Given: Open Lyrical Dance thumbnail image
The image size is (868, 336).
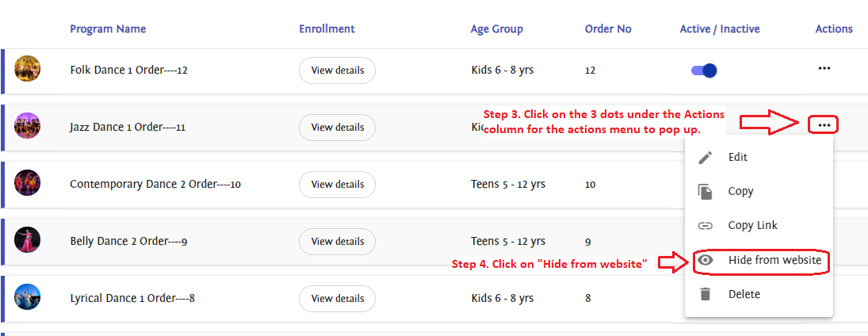Looking at the screenshot, I should 28,297.
